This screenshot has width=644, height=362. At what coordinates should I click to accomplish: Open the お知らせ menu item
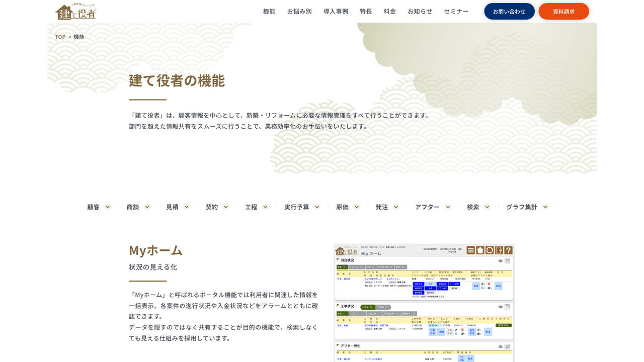point(420,11)
